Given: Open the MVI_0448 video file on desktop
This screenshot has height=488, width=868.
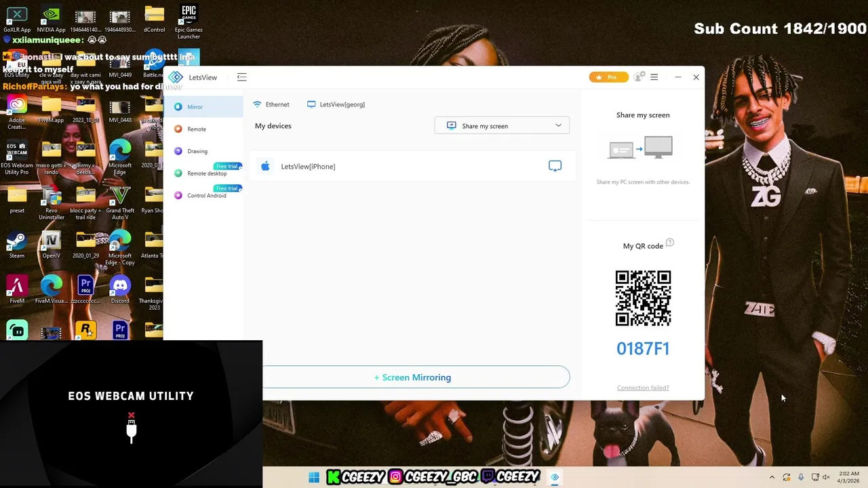Looking at the screenshot, I should click(120, 110).
